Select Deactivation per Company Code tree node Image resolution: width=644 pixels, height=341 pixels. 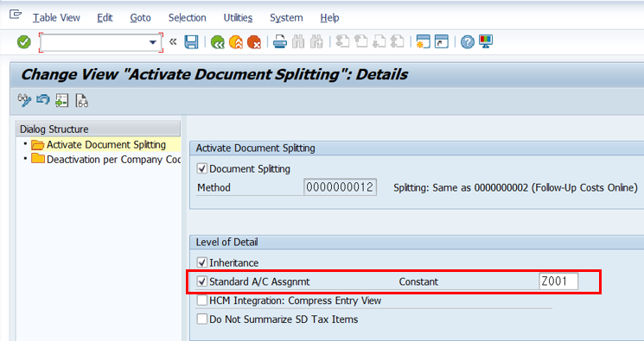(113, 159)
